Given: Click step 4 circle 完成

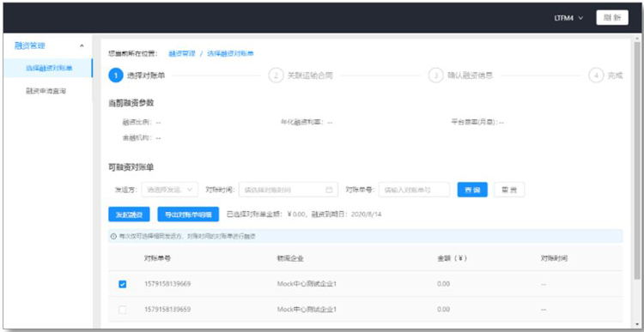Looking at the screenshot, I should (596, 75).
